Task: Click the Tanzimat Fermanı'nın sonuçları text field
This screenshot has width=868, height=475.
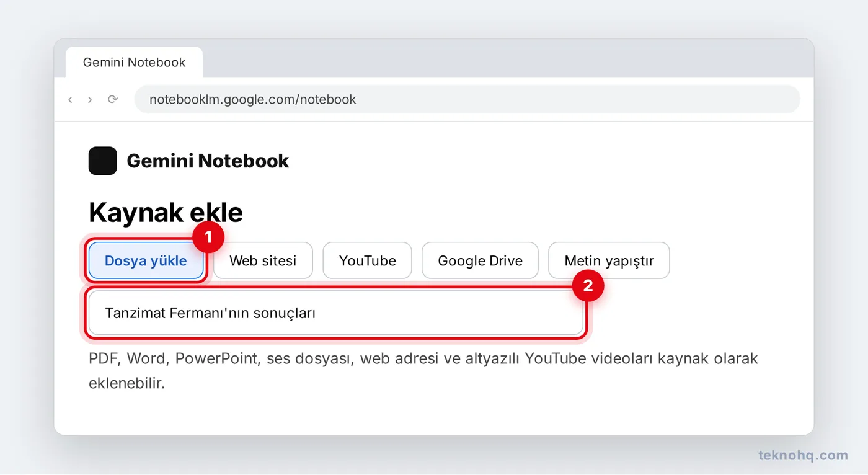Action: (335, 313)
